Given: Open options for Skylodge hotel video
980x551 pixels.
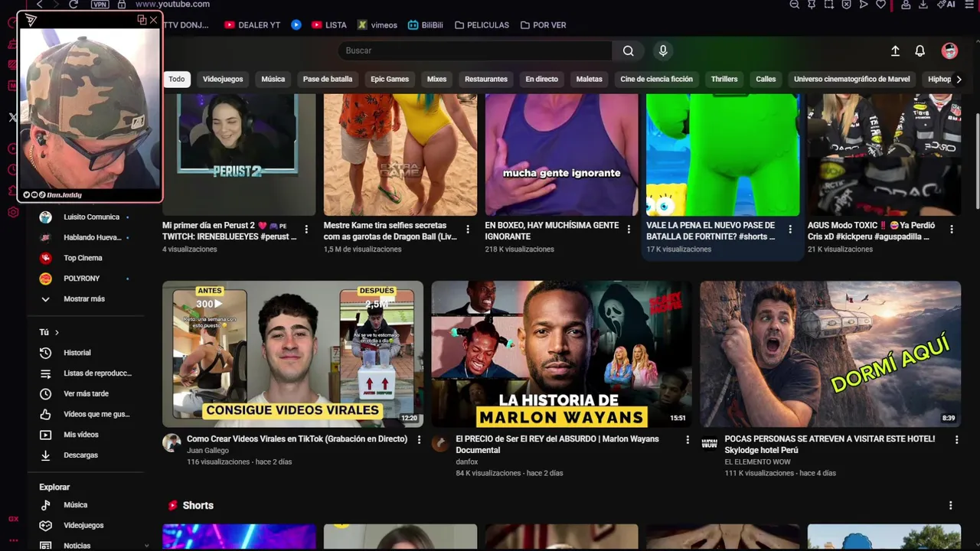Looking at the screenshot, I should 956,440.
